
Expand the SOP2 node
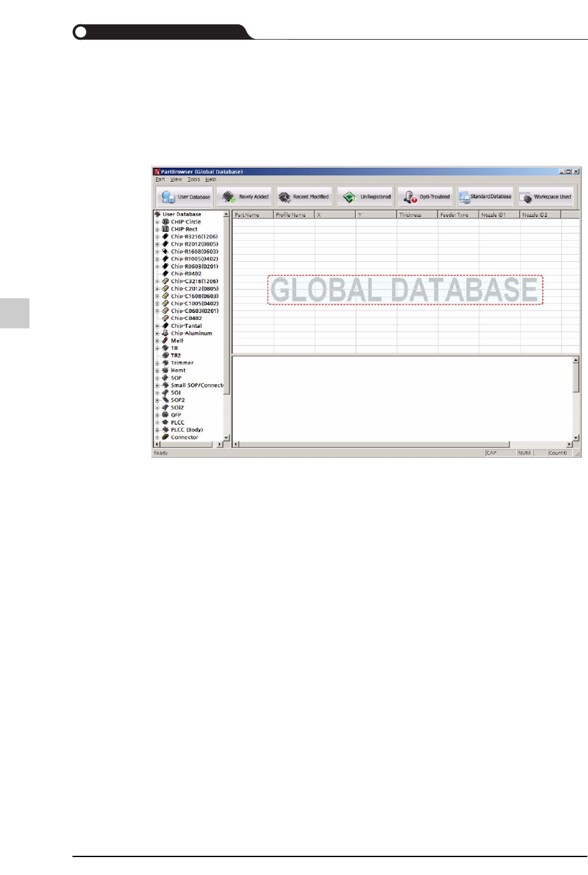tap(157, 400)
